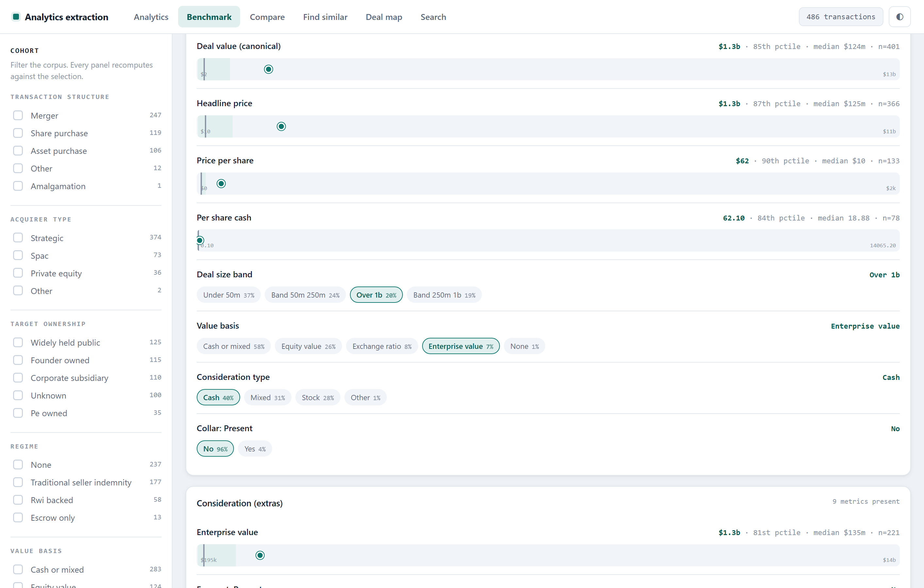This screenshot has width=924, height=588.
Task: Tick the Unknown ownership checkbox
Action: pos(18,396)
